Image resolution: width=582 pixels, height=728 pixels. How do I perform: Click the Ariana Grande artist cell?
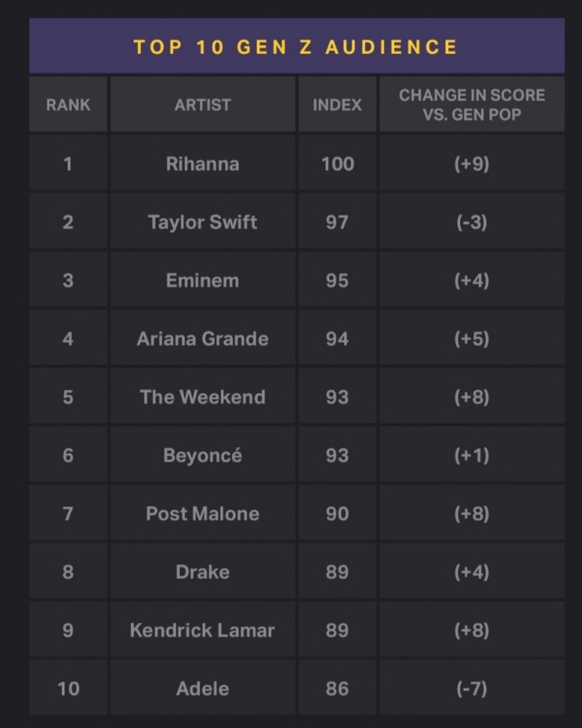click(202, 339)
